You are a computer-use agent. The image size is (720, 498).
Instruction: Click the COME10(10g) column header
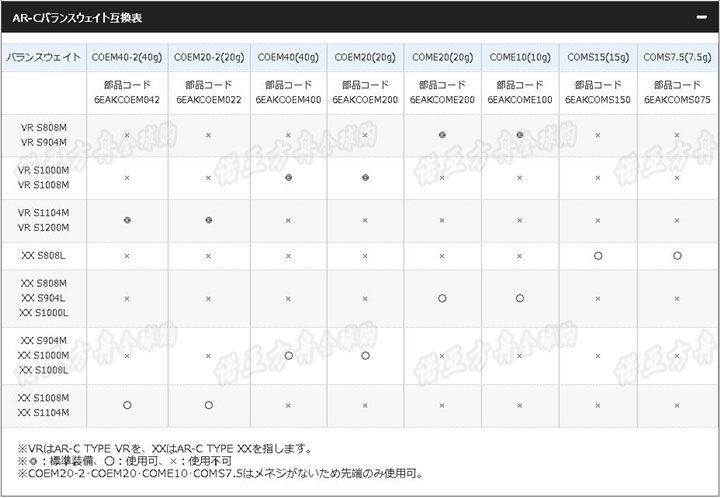520,57
